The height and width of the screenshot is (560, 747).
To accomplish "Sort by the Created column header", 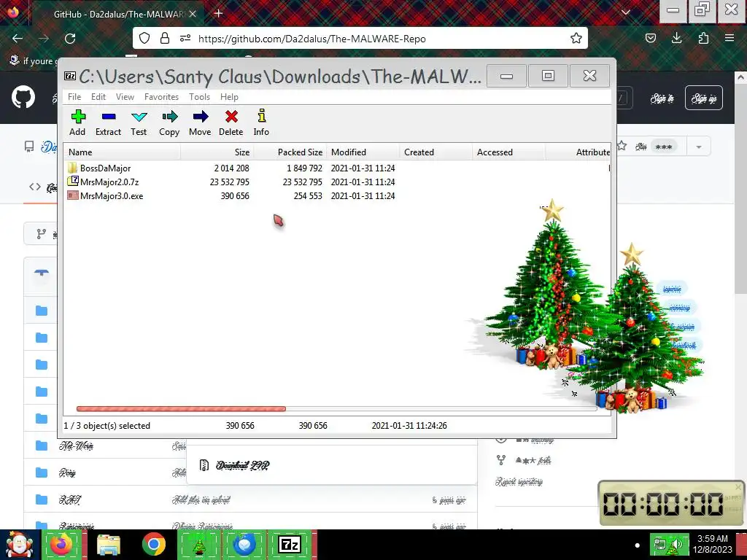I will [x=436, y=152].
